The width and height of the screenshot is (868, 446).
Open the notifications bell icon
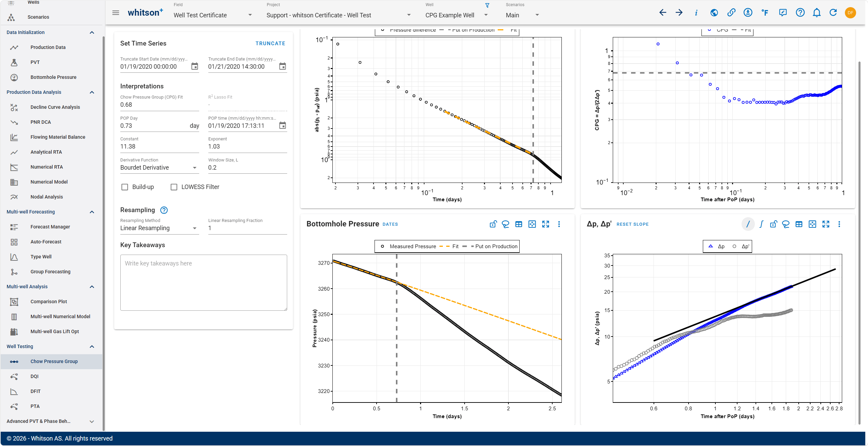tap(817, 13)
